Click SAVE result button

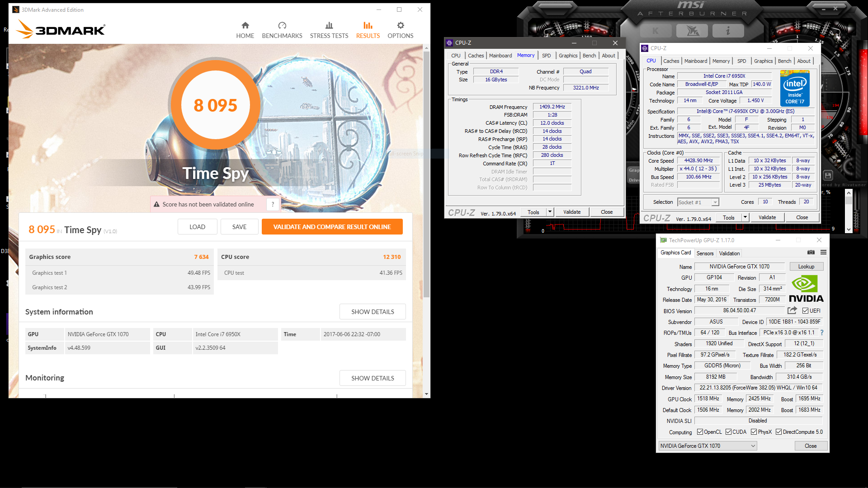[239, 227]
